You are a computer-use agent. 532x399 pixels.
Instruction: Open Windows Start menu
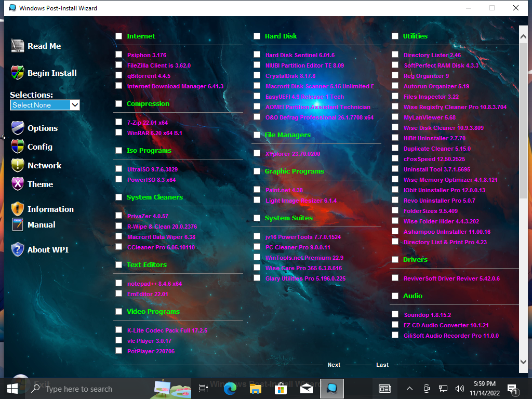pos(12,389)
